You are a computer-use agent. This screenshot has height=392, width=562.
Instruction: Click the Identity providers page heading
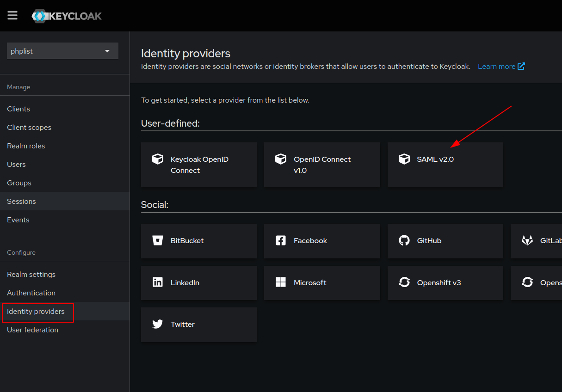185,54
